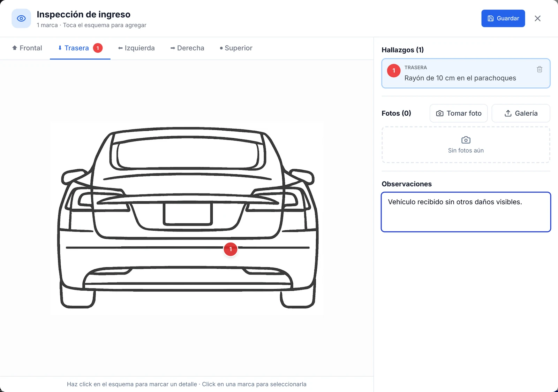
Task: Switch to the Superior view tab
Action: 236,48
